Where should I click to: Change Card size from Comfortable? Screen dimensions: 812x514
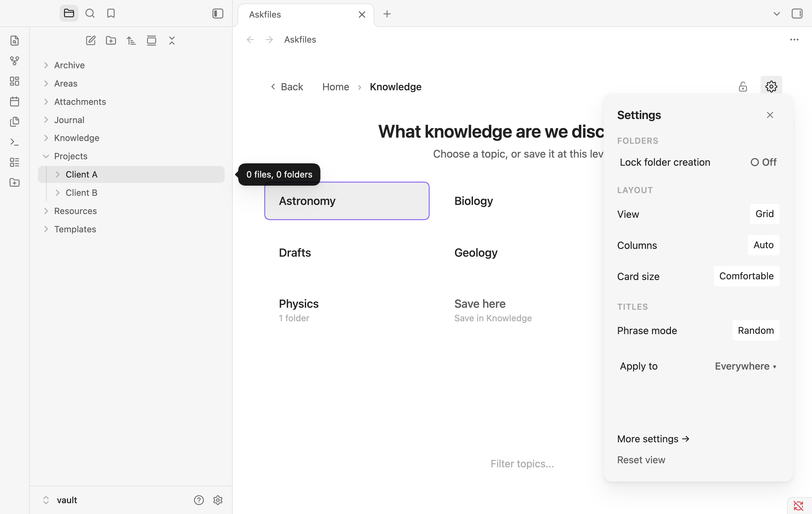746,276
